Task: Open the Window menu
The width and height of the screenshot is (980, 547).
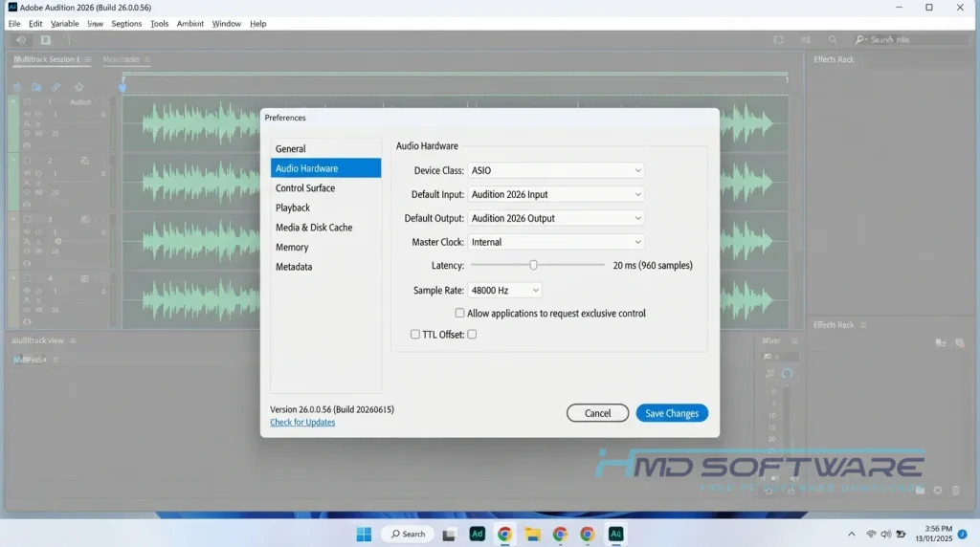Action: coord(226,24)
